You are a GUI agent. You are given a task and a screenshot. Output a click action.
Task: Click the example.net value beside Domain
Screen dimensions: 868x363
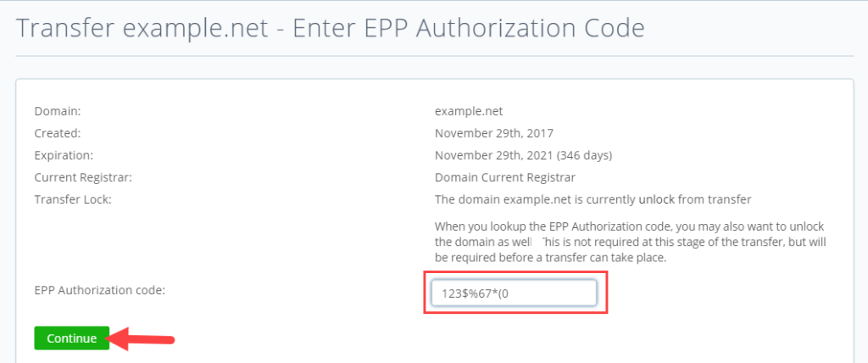[x=469, y=110]
